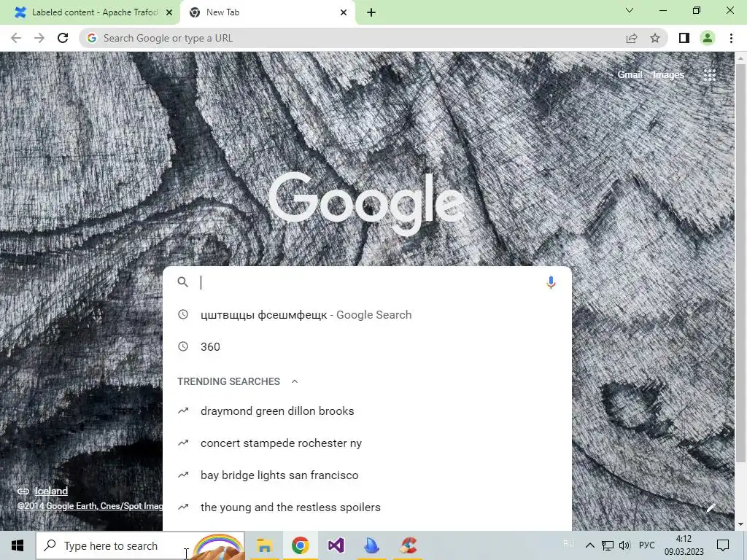This screenshot has width=747, height=560.
Task: Open the Iceland background link
Action: coord(51,491)
